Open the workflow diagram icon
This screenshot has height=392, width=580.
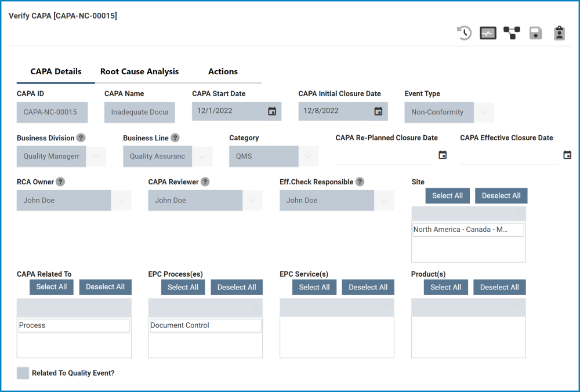click(512, 33)
